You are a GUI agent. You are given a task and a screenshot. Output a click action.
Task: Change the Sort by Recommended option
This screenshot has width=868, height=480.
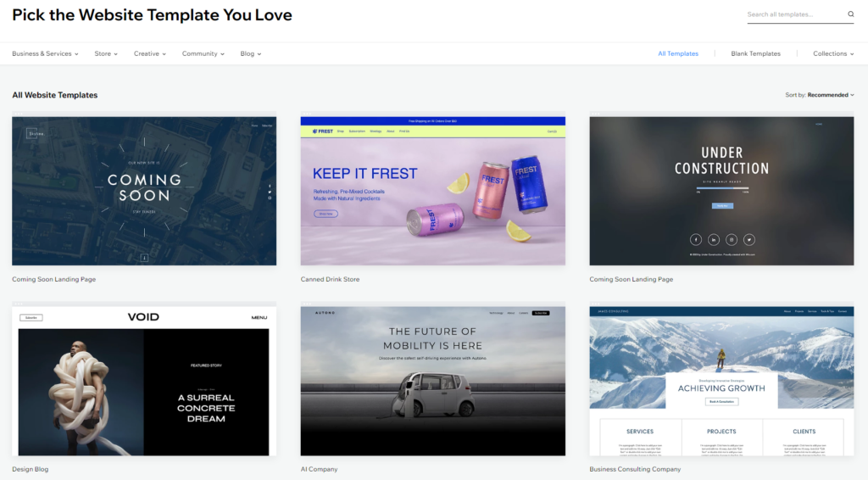coord(820,95)
